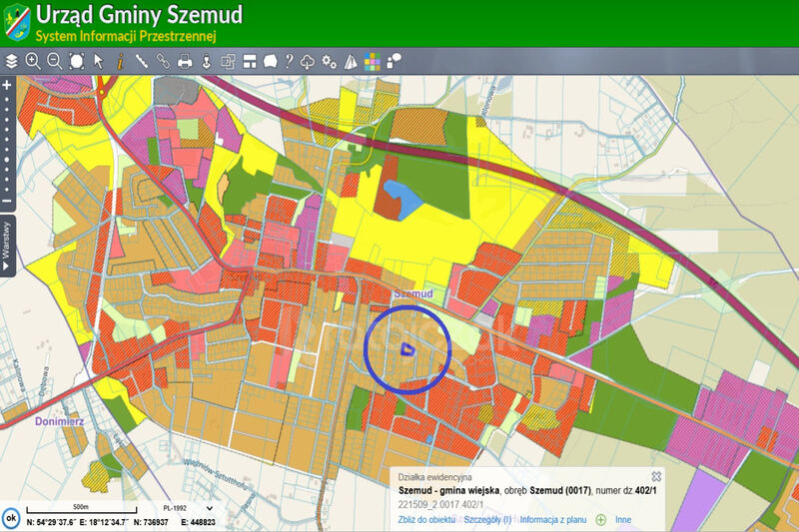Viewport: 799px width, 532px height.
Task: Open the layers stack icon in toolbar
Action: coord(11,61)
